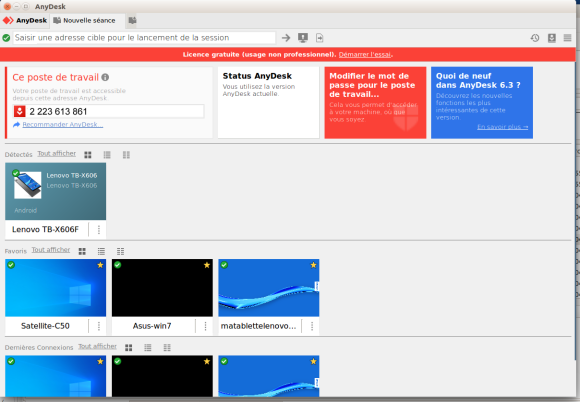Click Démarrer l'essai link in red banner

(x=365, y=54)
